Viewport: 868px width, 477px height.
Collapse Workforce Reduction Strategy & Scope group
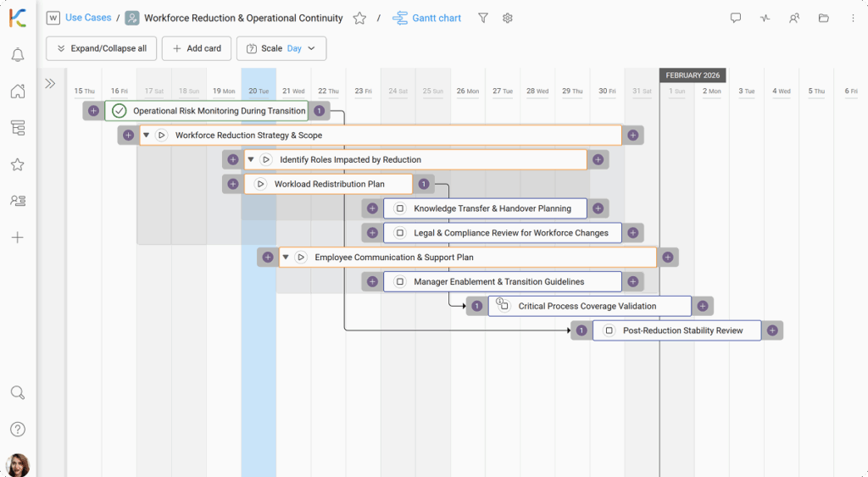(147, 136)
